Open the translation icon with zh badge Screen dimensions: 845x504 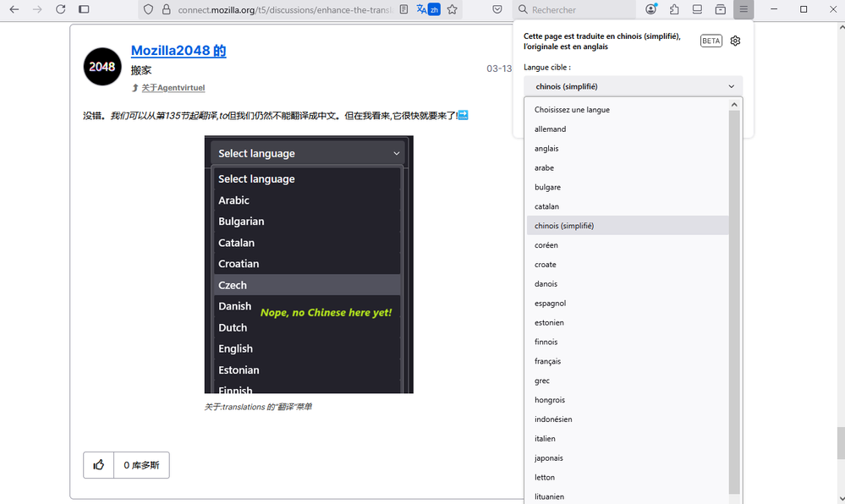click(x=428, y=9)
